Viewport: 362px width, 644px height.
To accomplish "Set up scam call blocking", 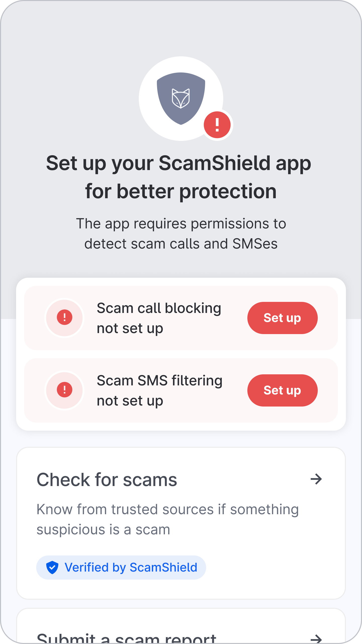I will click(x=283, y=318).
